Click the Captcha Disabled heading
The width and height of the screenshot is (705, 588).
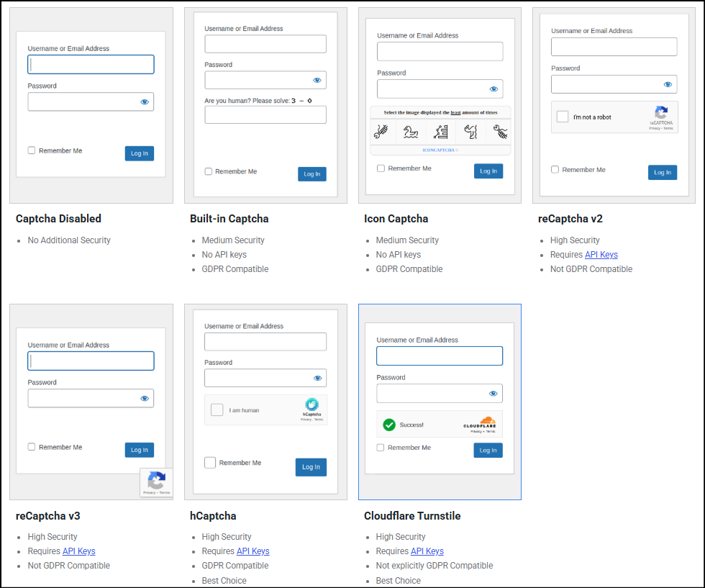[58, 219]
